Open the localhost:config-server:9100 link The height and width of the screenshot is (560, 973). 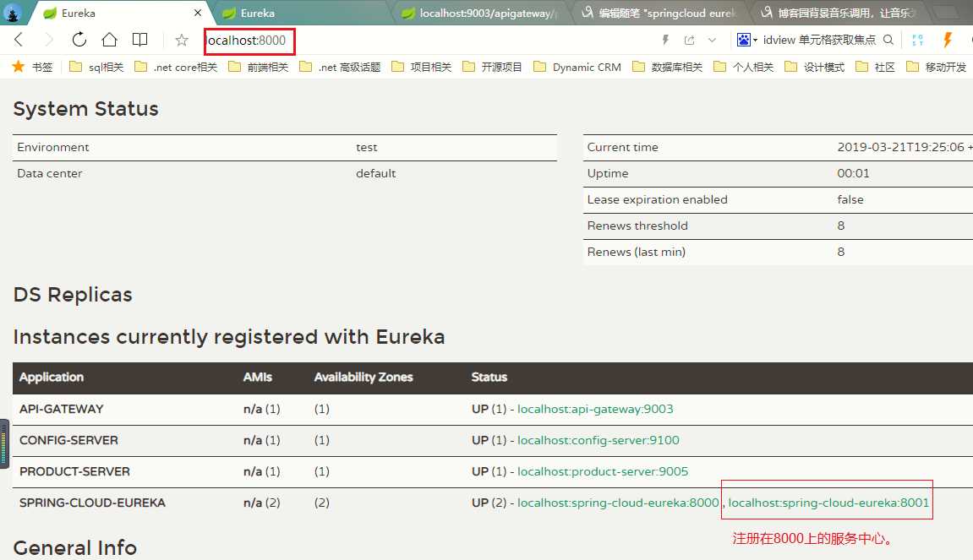(x=599, y=440)
